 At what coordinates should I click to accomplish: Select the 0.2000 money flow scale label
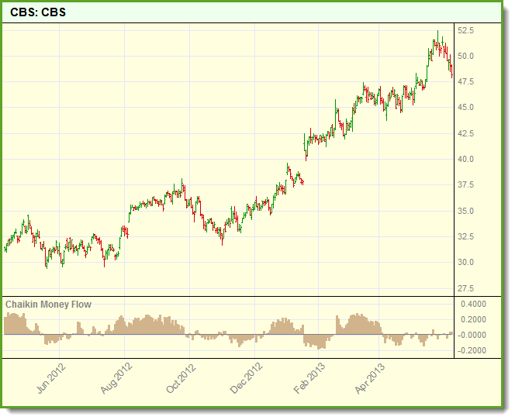click(472, 320)
